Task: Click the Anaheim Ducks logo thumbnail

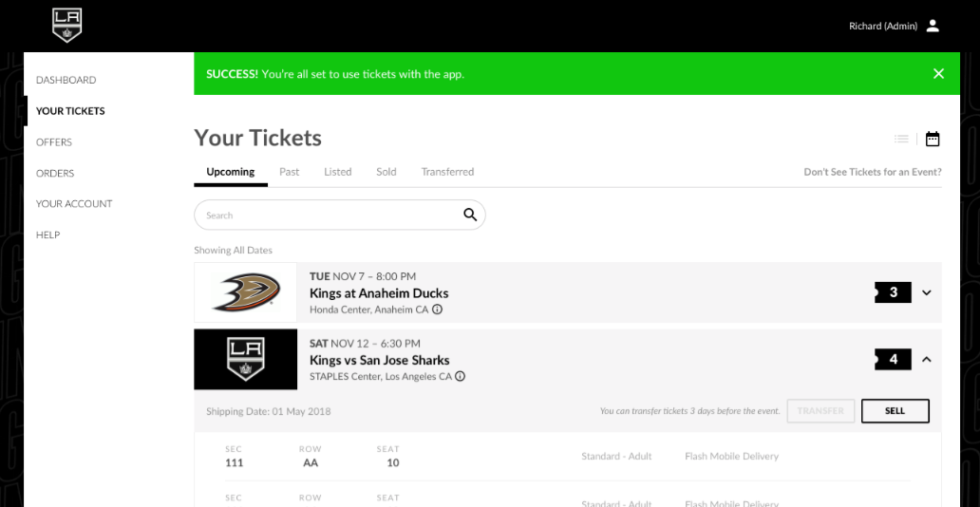Action: pos(246,292)
